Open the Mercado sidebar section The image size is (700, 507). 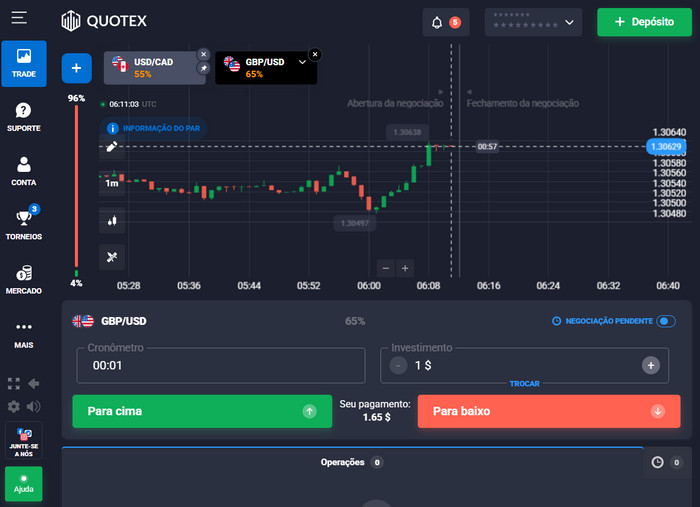point(24,280)
